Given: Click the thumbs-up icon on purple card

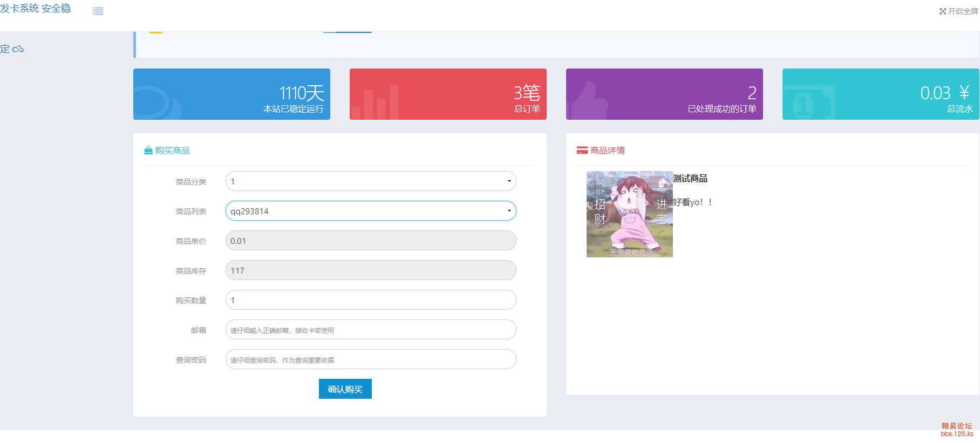Looking at the screenshot, I should pyautogui.click(x=588, y=101).
